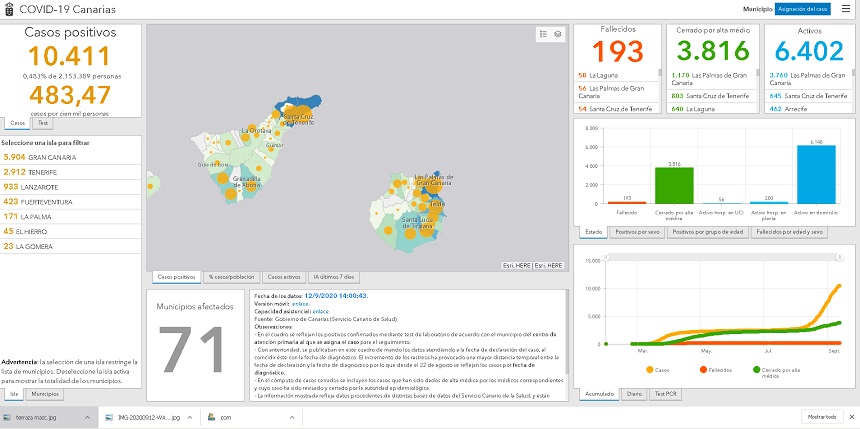Switch to the Casos activos map tab
Viewport: 860px width, 429px height.
click(x=284, y=276)
